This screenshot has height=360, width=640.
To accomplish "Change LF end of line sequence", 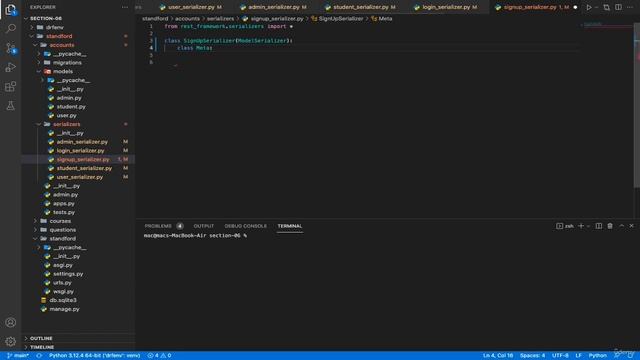I will click(x=578, y=356).
